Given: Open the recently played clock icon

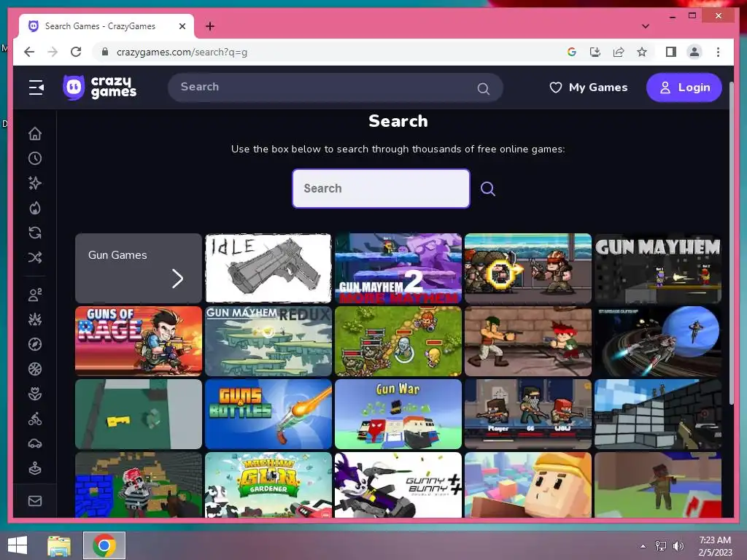Looking at the screenshot, I should [35, 158].
